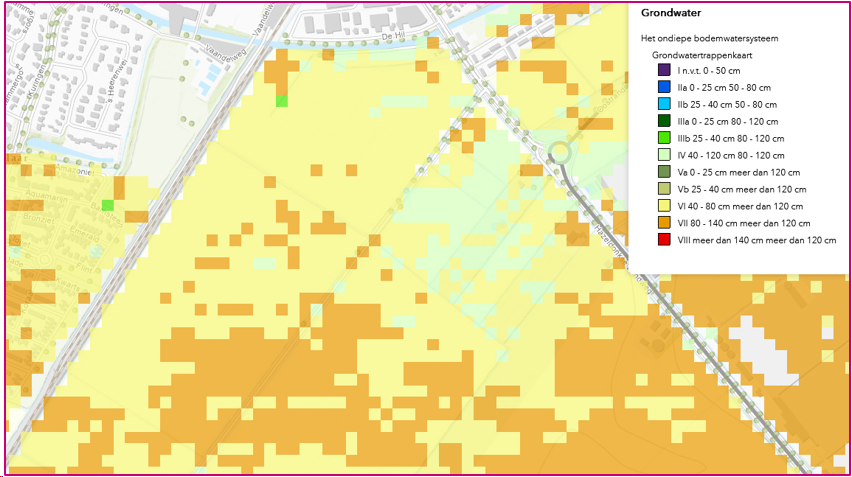852x477 pixels.
Task: Click the purple 'I n.v.t. 0 - 50 cm' legend swatch
Action: (x=664, y=70)
